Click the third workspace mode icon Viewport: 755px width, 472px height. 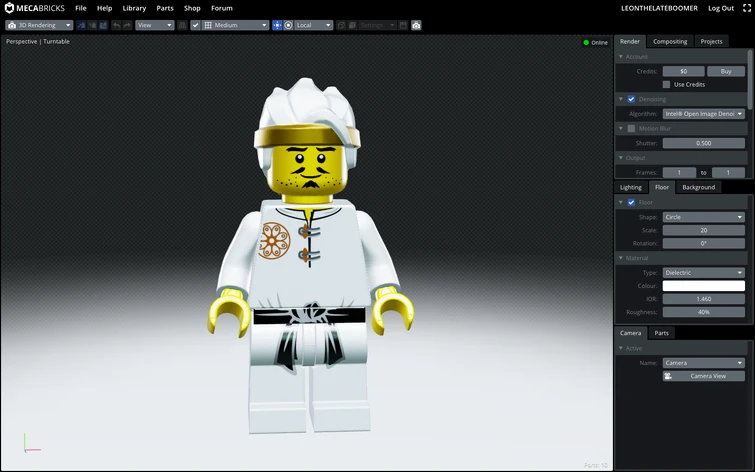(103, 25)
